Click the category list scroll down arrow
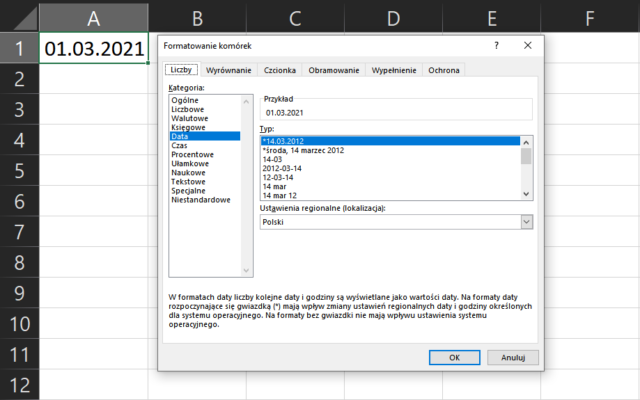The image size is (640, 400). click(x=246, y=270)
